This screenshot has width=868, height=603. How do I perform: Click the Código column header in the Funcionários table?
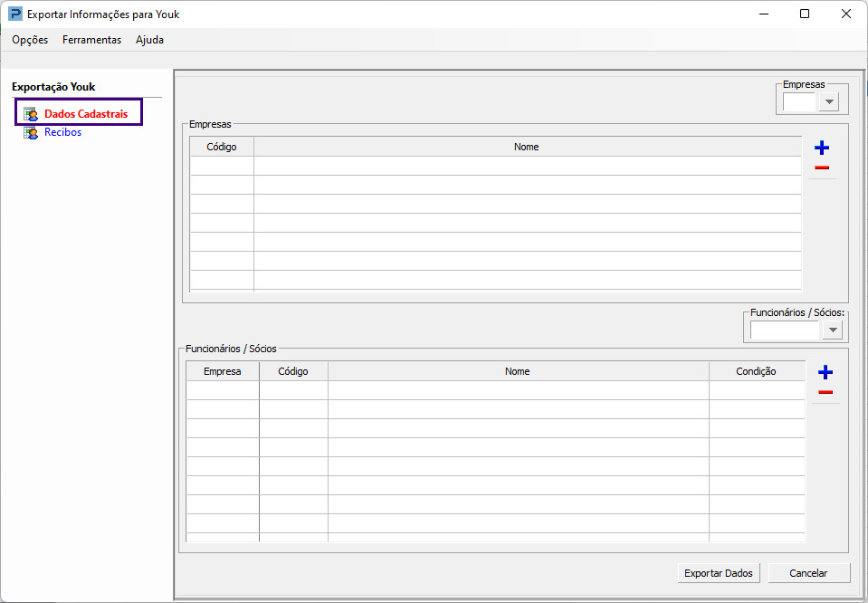[x=293, y=371]
